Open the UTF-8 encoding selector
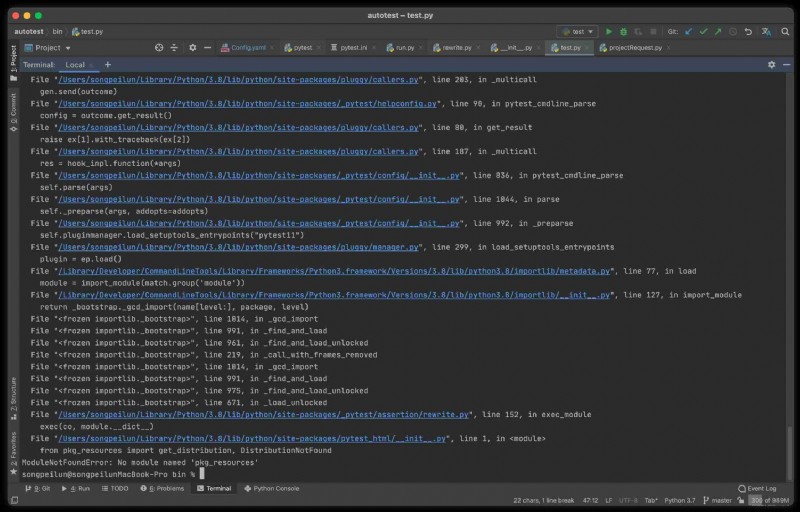Screen dimensions: 800x512 tap(628, 500)
